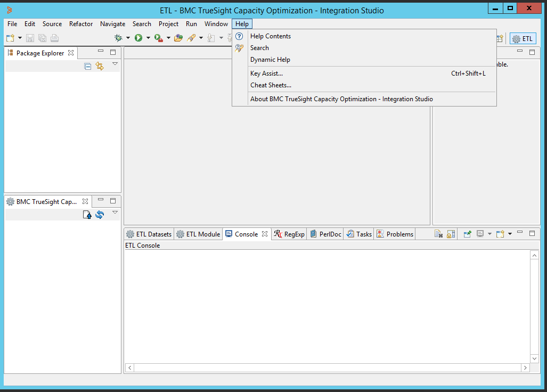Open About BMC TrueSight Capacity Optimization entry
547x392 pixels.
coord(341,99)
